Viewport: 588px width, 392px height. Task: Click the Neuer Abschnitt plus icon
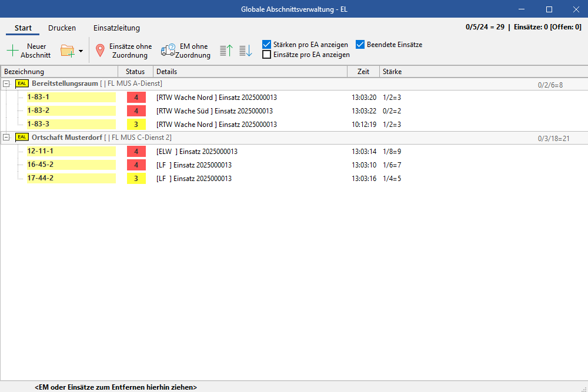12,51
